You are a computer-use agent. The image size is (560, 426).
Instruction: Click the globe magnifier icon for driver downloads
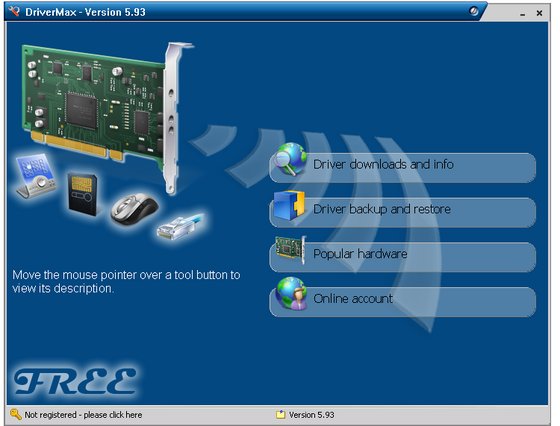(x=290, y=159)
